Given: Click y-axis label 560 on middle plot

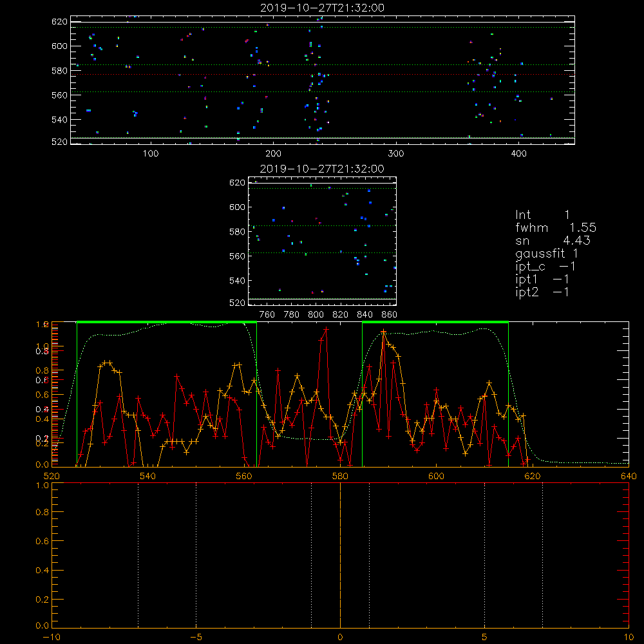Looking at the screenshot, I should tap(238, 256).
